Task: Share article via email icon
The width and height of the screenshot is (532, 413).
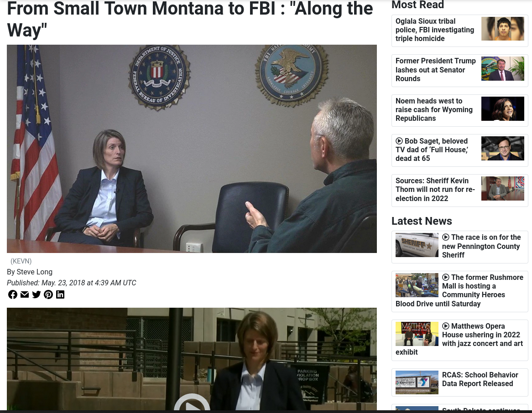Action: (x=25, y=294)
